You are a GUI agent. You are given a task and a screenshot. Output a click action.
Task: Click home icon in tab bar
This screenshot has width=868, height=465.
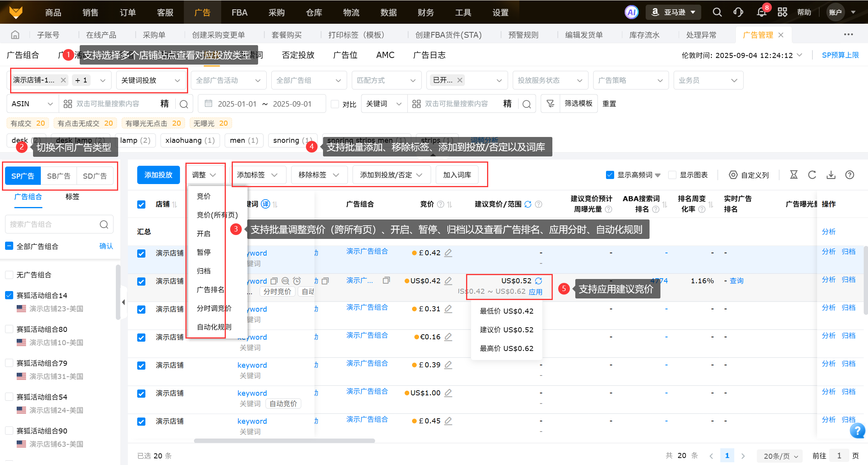(15, 35)
